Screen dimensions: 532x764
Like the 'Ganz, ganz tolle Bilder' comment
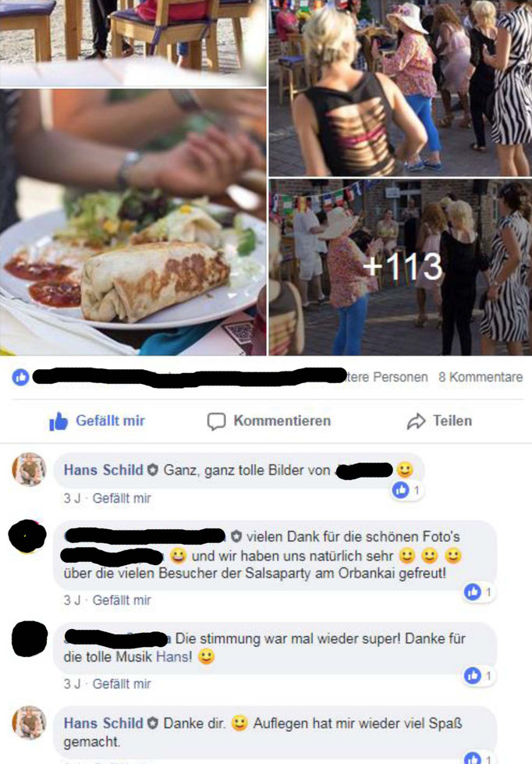click(122, 499)
